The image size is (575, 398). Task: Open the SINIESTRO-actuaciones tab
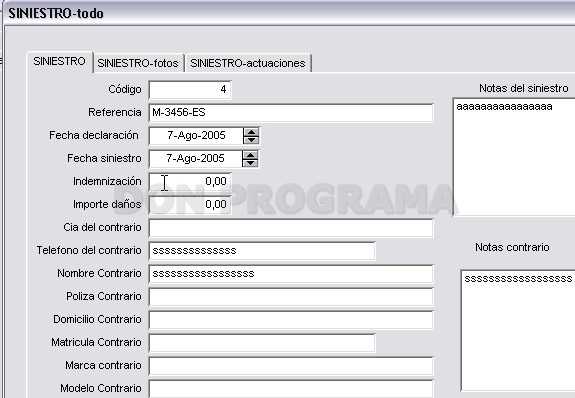pos(248,63)
